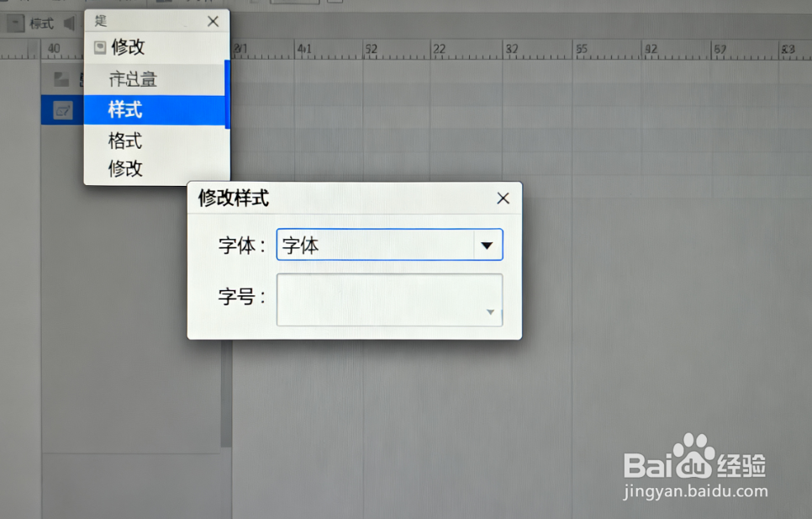Open the 字体 combo box arrow

click(x=488, y=244)
